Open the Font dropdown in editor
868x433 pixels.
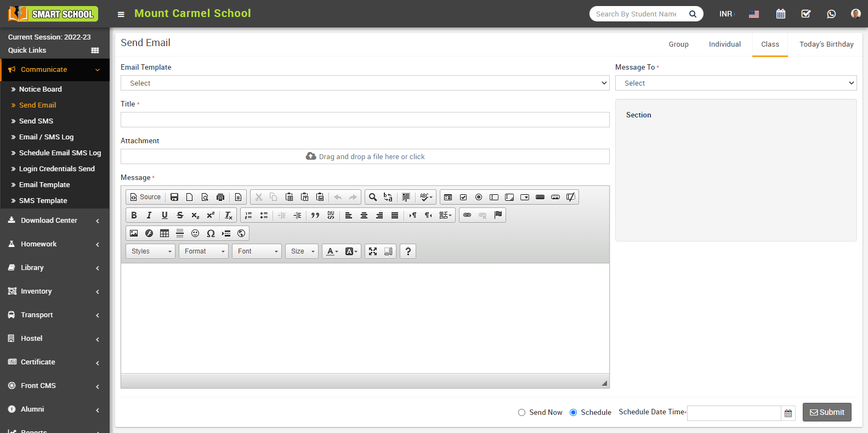257,251
